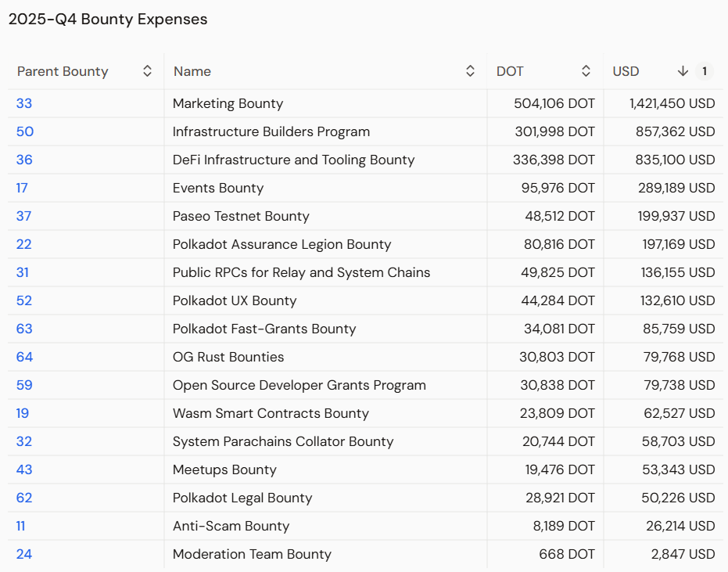Viewport: 728px width, 572px height.
Task: Follow the link for bounty 17
Action: tap(23, 188)
